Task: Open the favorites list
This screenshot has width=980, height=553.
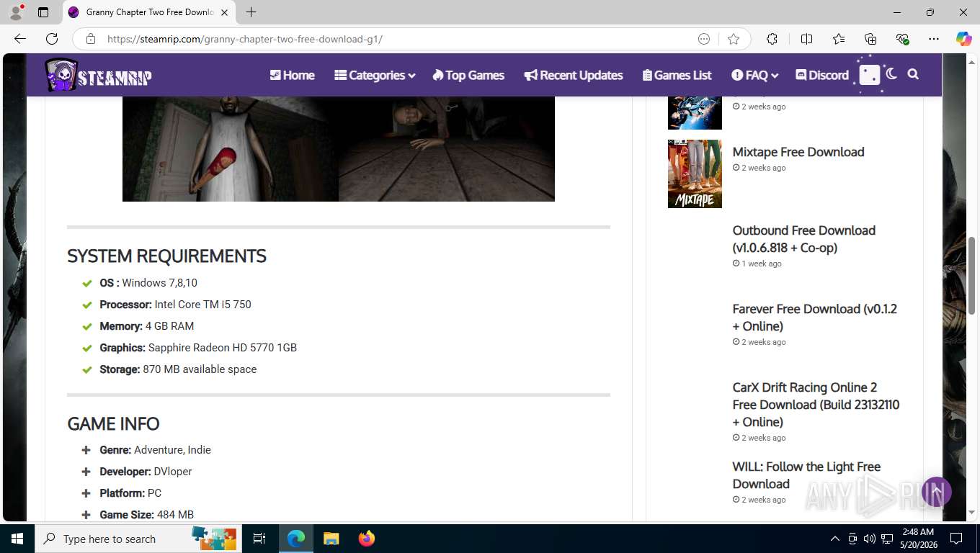Action: tap(839, 39)
